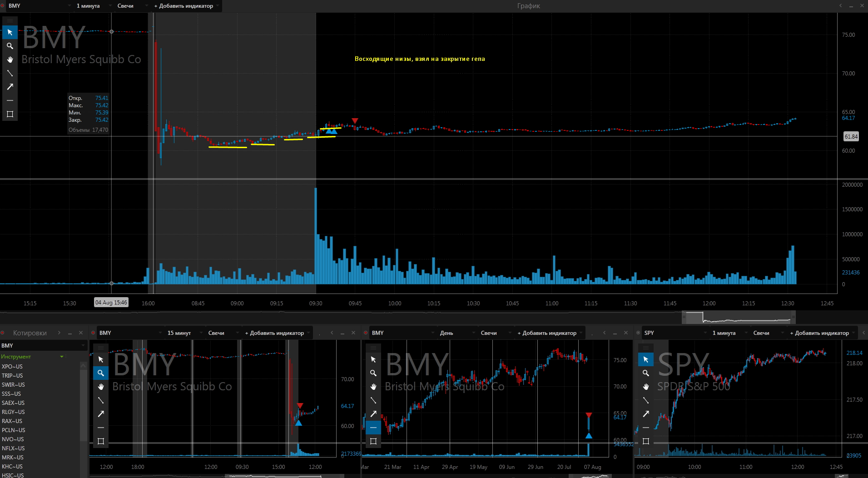
Task: Select the pointer tool in the BMY daily chart
Action: click(x=373, y=359)
